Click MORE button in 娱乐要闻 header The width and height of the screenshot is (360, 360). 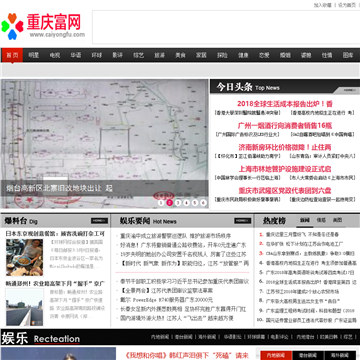242,221
